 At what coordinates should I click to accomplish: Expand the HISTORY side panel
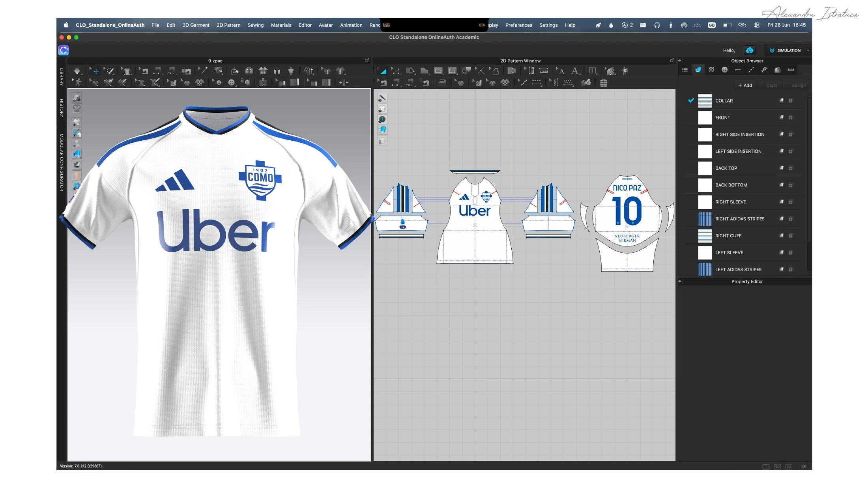coord(62,108)
